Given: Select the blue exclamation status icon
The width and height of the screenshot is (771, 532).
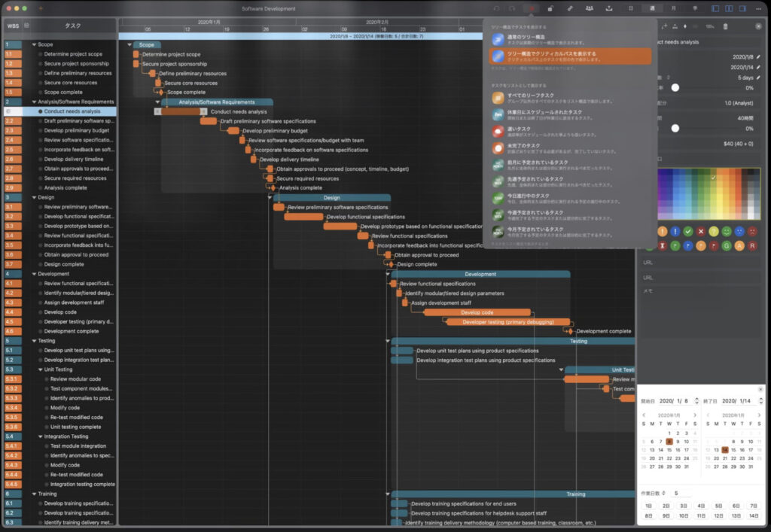Looking at the screenshot, I should click(x=675, y=231).
